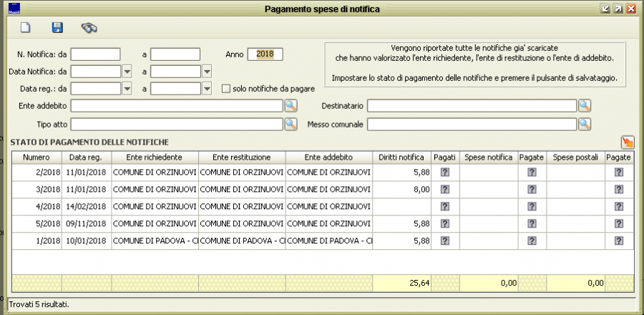644x315 pixels.
Task: Toggle Spese postali Pagate for row 1/2018
Action: [619, 241]
